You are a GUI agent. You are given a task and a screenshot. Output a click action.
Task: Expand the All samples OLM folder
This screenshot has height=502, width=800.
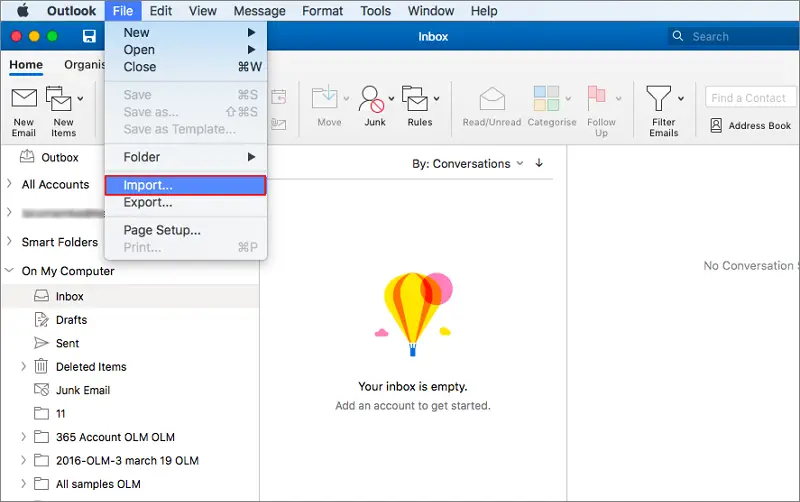coord(23,484)
